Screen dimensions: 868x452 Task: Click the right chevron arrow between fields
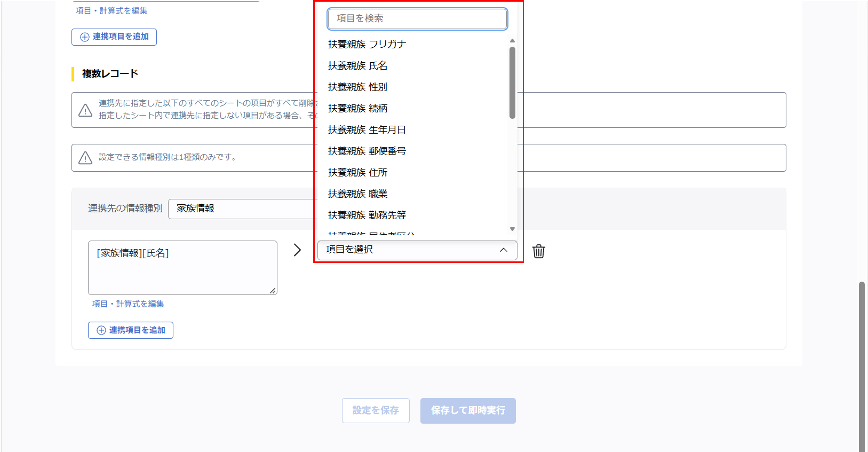point(297,250)
